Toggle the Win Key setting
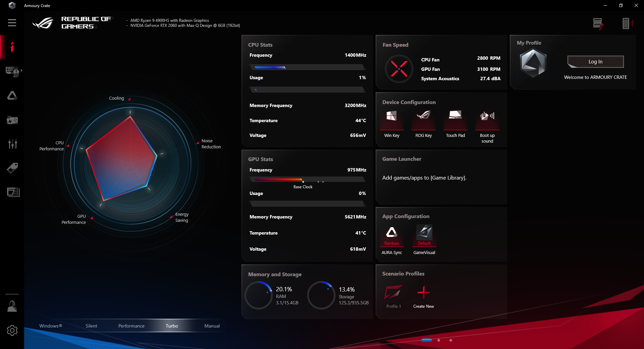644x349 pixels. point(391,124)
